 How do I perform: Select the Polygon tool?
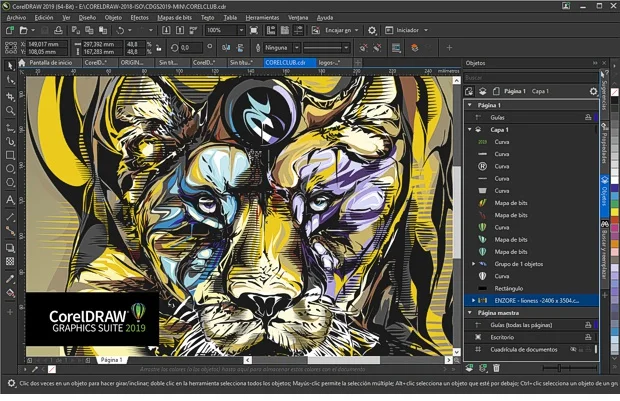[x=10, y=183]
